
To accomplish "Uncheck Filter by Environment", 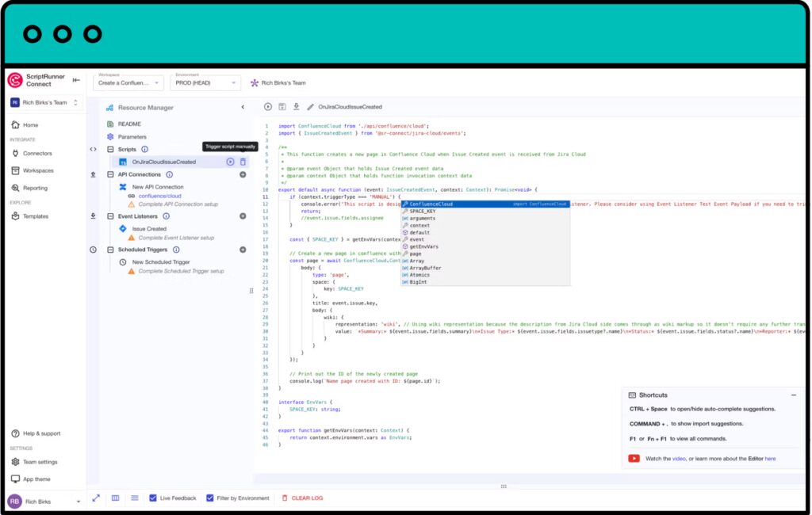I will click(209, 498).
